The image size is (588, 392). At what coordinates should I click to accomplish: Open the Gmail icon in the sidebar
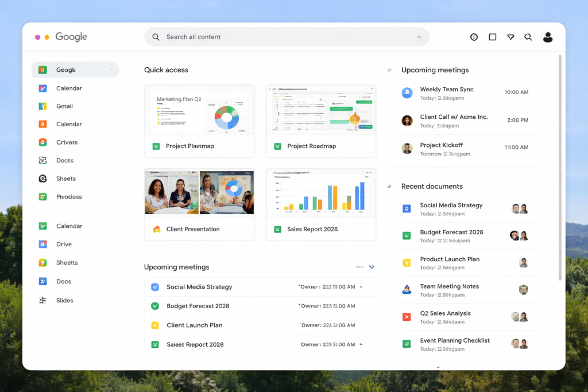(x=42, y=106)
